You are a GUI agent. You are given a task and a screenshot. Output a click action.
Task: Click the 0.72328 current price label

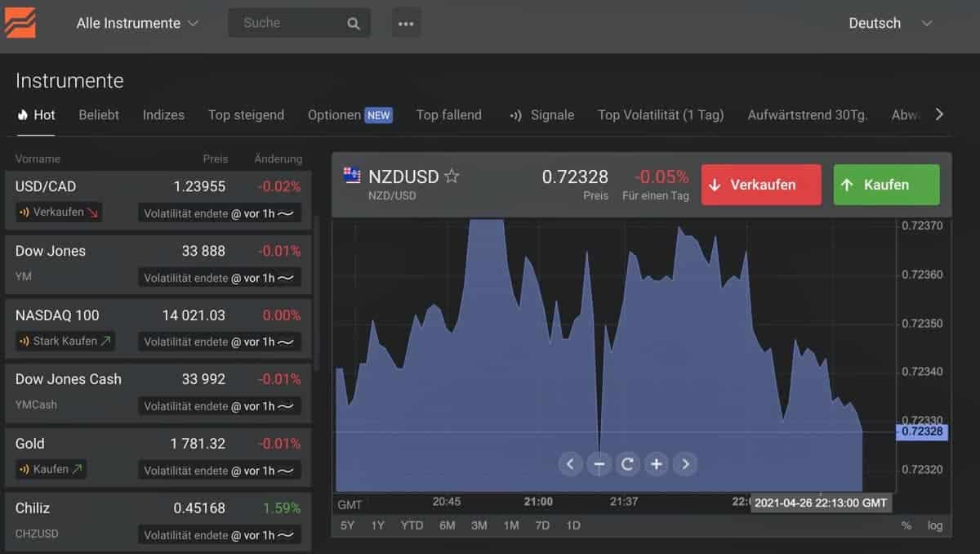(922, 431)
